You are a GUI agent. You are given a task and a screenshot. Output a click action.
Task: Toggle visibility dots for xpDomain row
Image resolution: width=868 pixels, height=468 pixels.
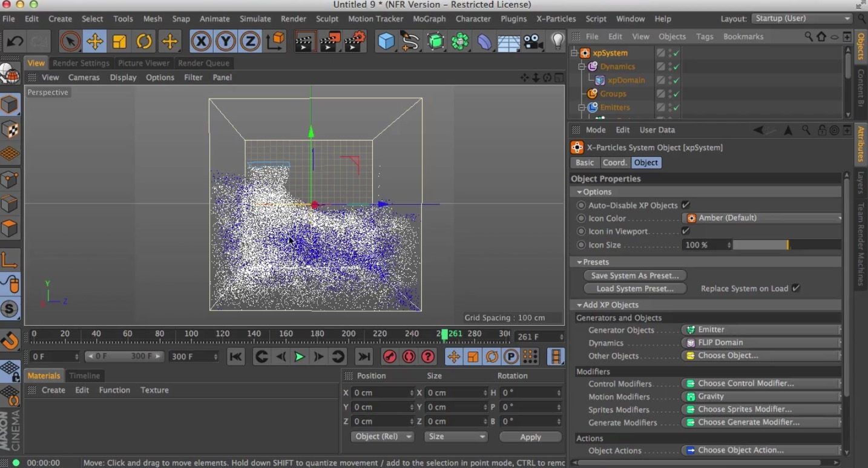coord(669,80)
